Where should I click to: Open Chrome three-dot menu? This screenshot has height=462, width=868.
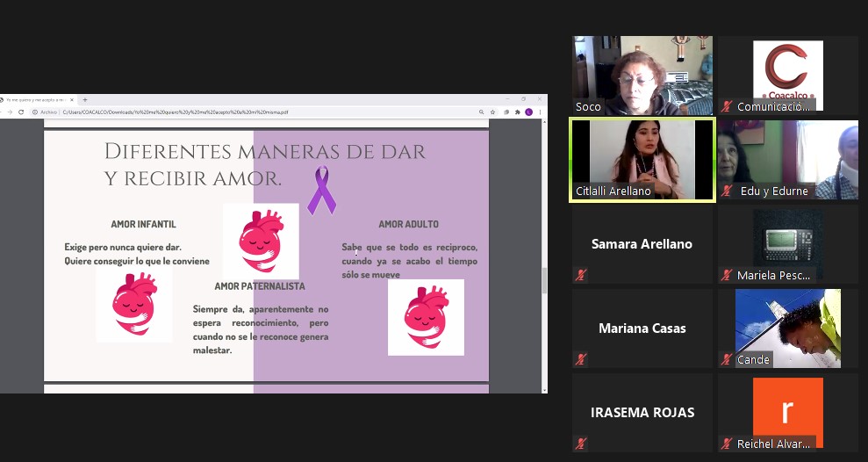(539, 112)
